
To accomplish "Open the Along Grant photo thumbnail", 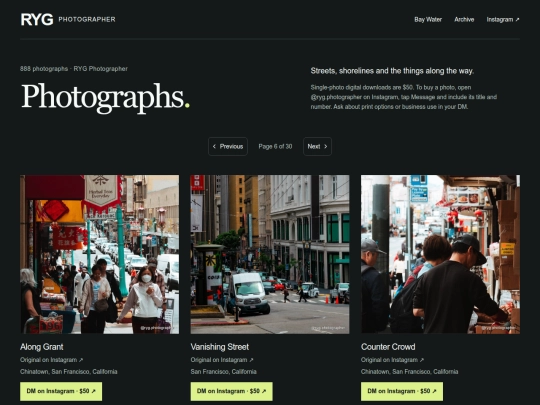I will click(100, 254).
